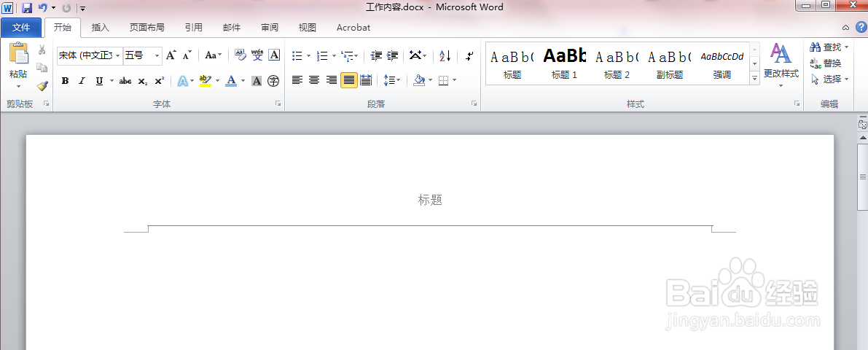Click the Shrink Font icon
The width and height of the screenshot is (868, 350).
[x=187, y=55]
